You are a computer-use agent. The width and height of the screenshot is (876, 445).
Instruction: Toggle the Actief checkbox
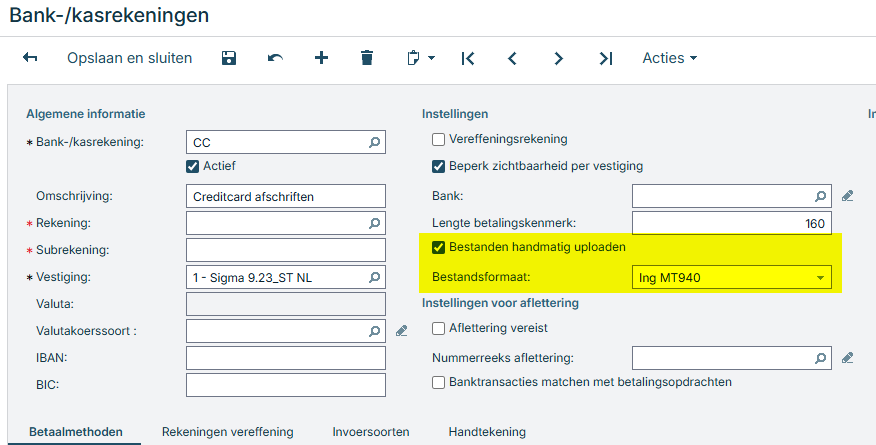click(x=192, y=166)
